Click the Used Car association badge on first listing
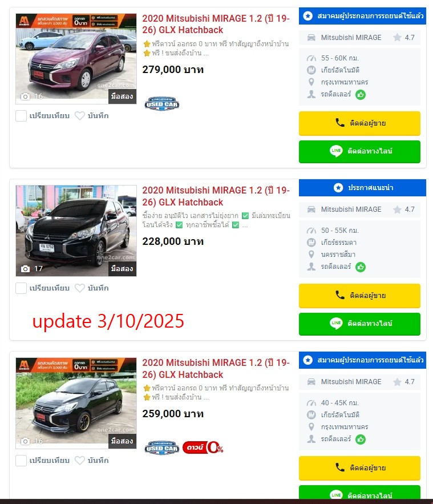The width and height of the screenshot is (433, 504). 162,104
